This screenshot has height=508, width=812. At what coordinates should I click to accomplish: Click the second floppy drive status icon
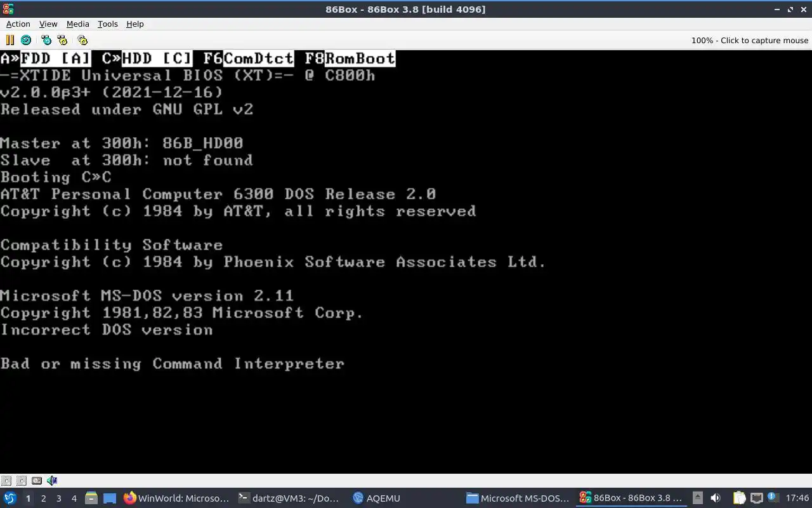click(22, 481)
